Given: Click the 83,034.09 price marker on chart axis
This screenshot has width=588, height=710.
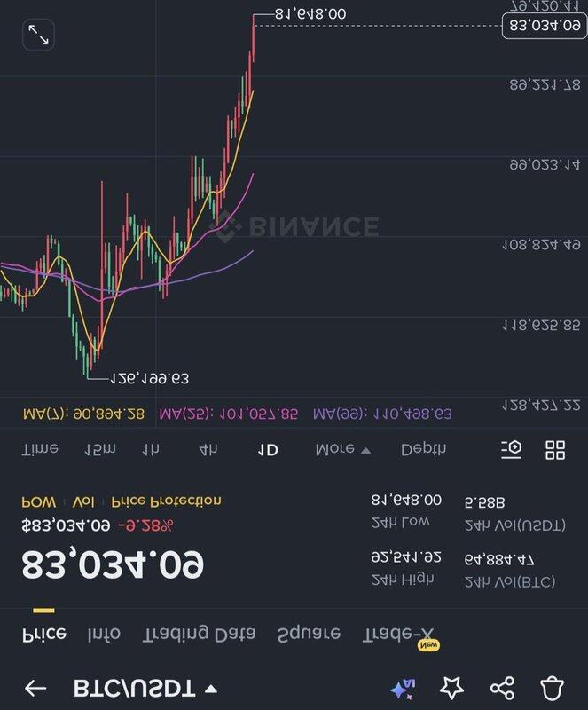Looking at the screenshot, I should [x=543, y=26].
